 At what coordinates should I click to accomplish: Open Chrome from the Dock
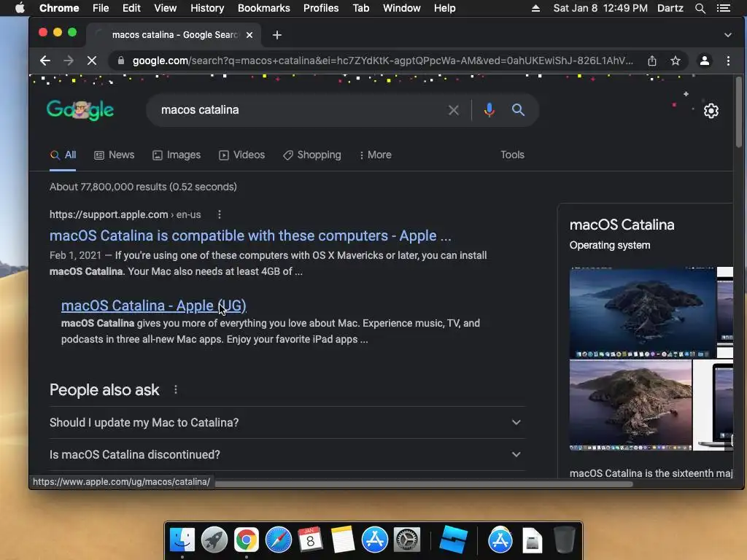point(247,540)
